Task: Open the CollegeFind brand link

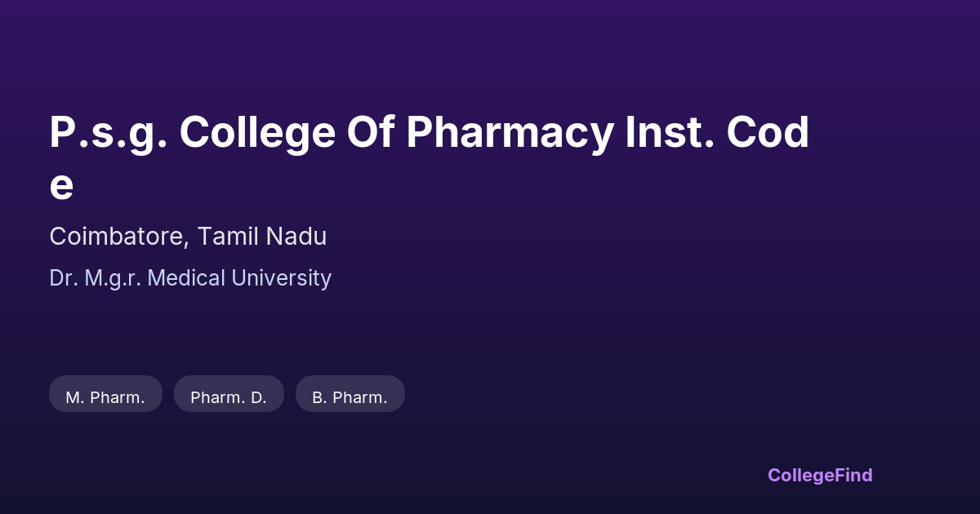Action: pos(819,475)
